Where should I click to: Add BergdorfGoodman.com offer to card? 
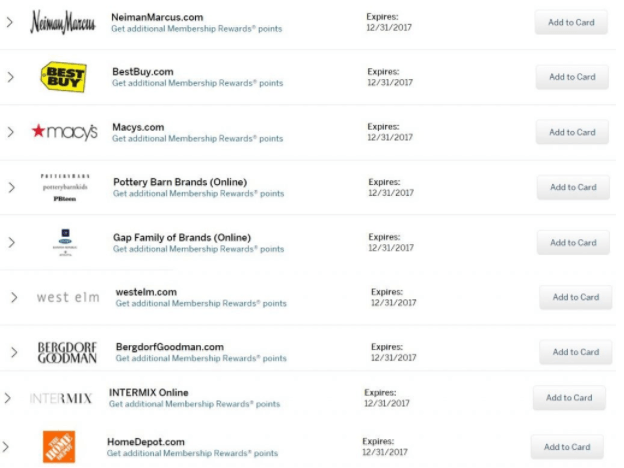click(x=575, y=352)
